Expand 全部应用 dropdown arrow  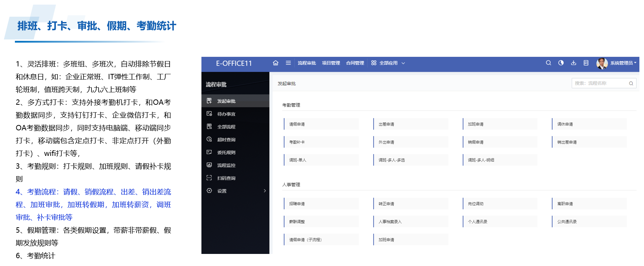[x=403, y=63]
